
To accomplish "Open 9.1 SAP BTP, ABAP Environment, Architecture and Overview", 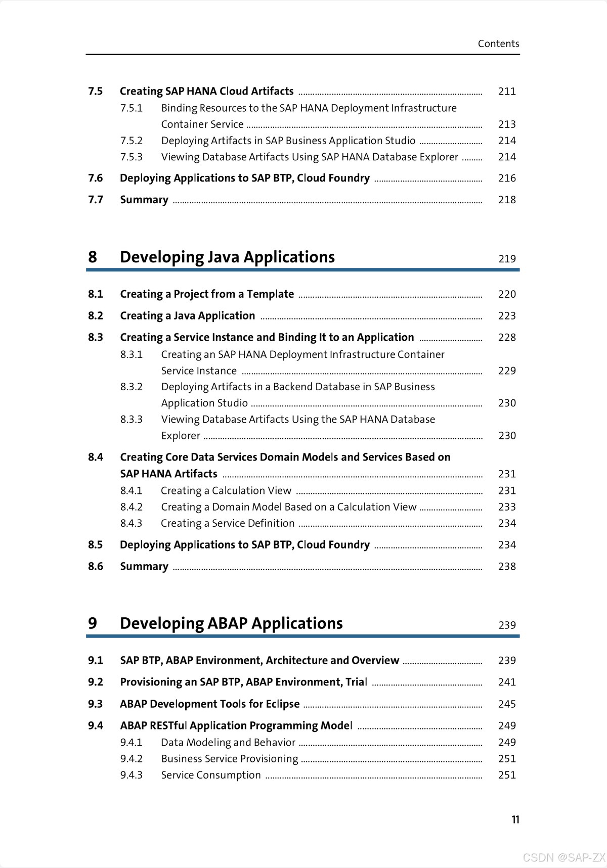I will coord(259,660).
